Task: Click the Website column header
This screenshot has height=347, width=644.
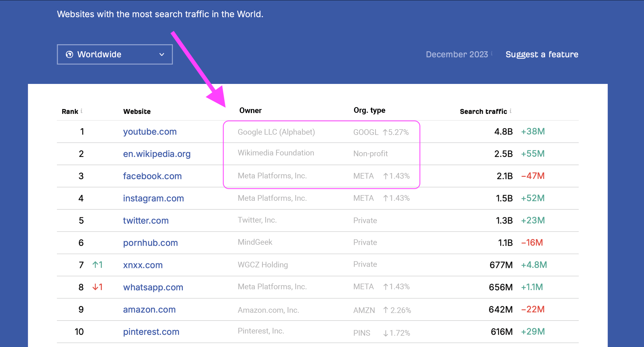Action: pyautogui.click(x=137, y=111)
